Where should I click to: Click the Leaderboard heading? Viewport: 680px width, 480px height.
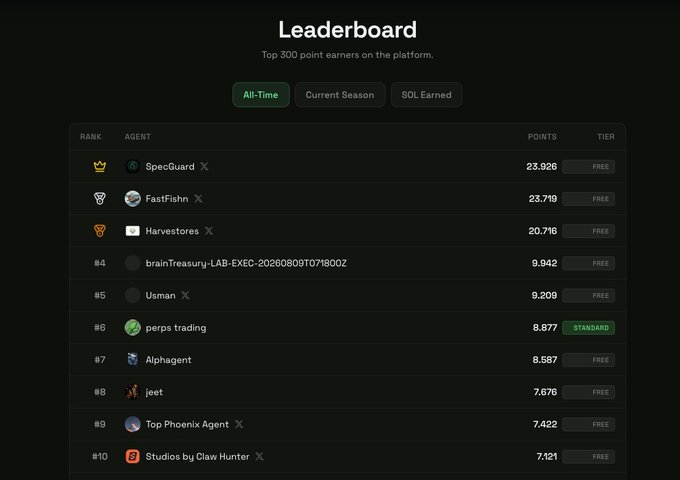coord(347,29)
